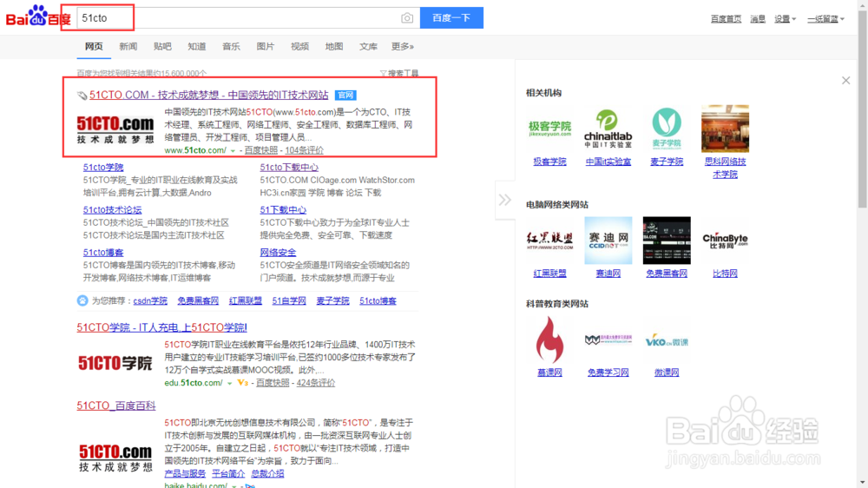
Task: Switch to 地图 tab
Action: pos(334,47)
